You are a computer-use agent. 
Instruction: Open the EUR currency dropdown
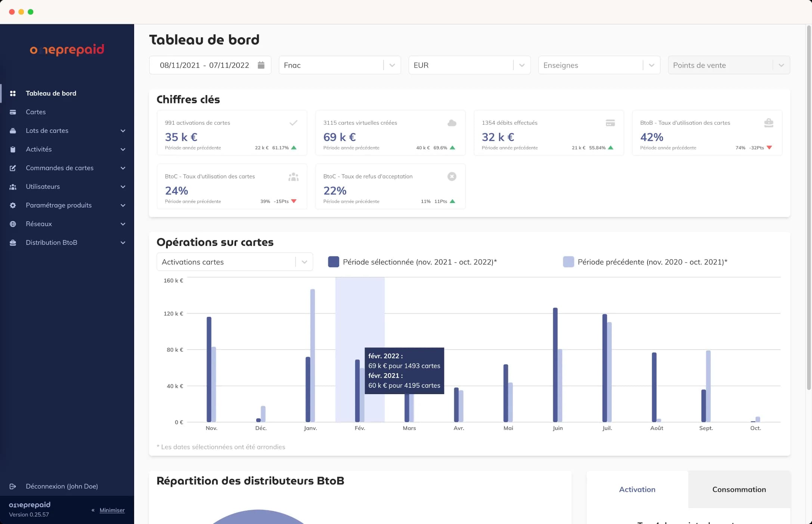pyautogui.click(x=469, y=65)
